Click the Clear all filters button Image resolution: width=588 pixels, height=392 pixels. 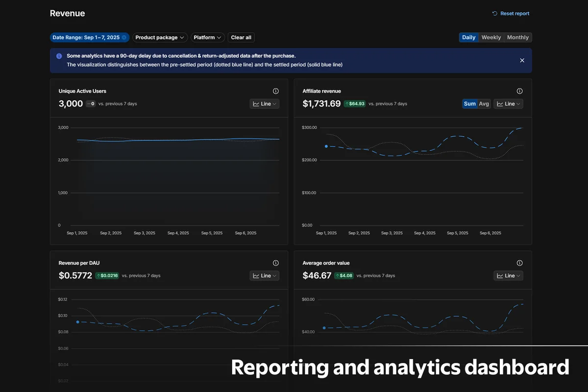(x=241, y=38)
